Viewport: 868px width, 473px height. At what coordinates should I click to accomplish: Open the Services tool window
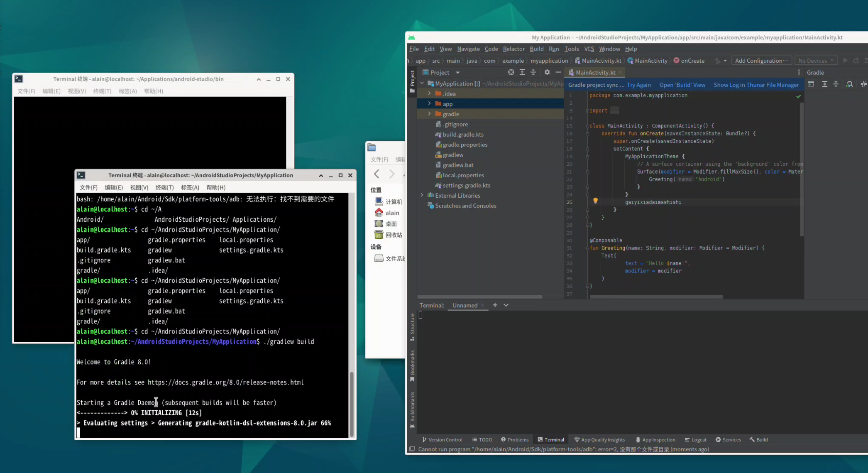[728, 440]
